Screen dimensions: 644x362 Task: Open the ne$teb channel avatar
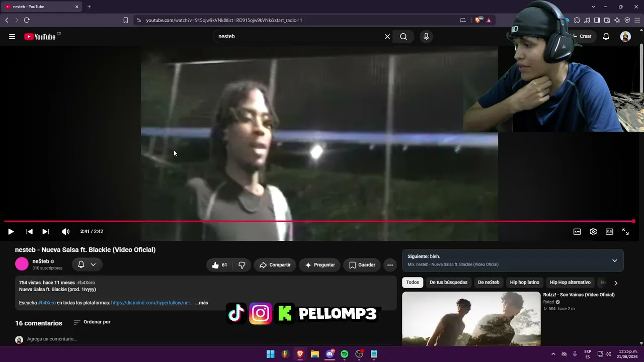coord(22,264)
